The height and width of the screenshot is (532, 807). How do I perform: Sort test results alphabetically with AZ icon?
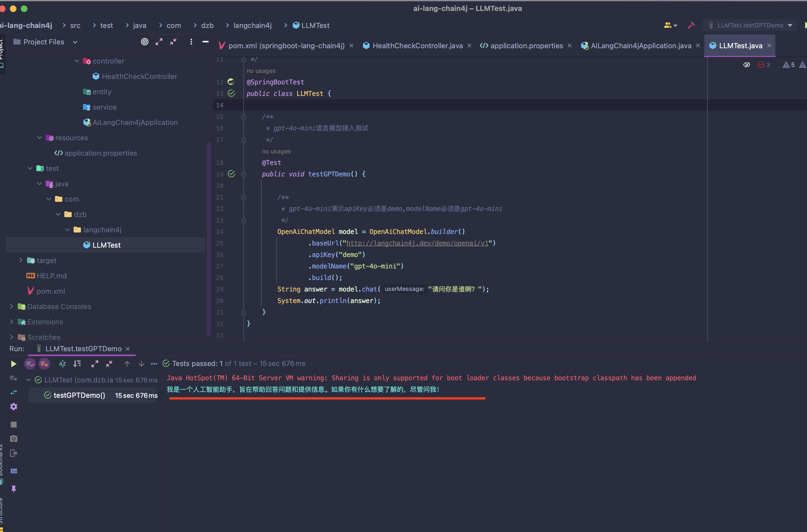(62, 363)
